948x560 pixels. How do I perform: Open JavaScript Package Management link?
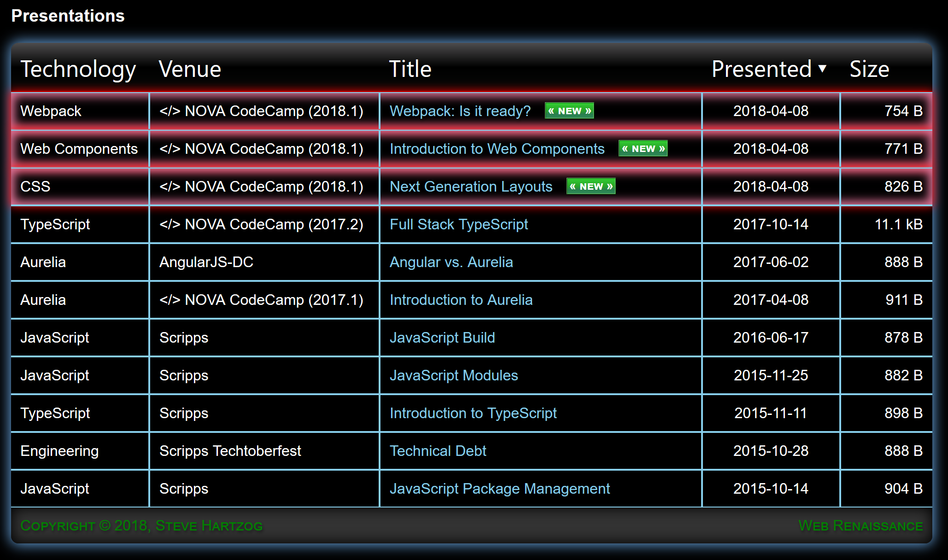(499, 489)
